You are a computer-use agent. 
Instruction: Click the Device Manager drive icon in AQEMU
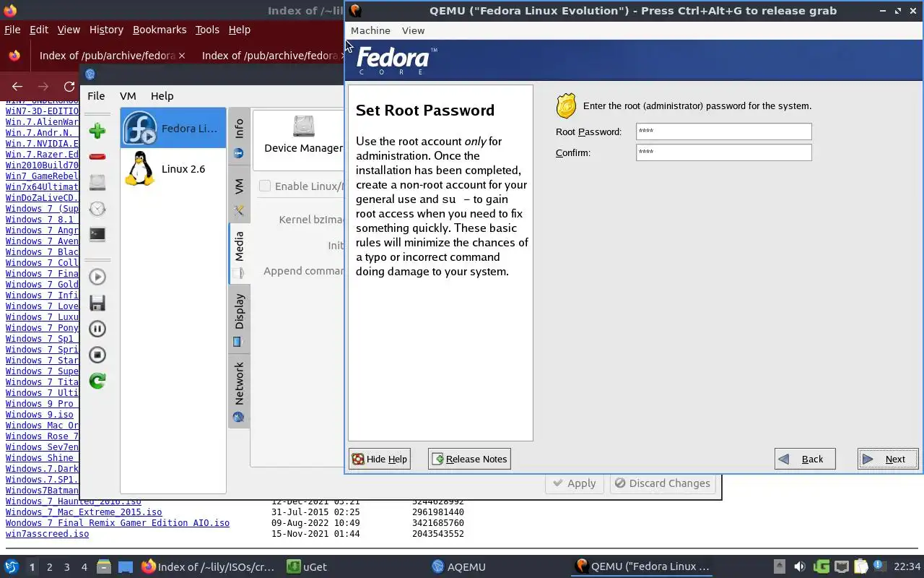point(304,126)
